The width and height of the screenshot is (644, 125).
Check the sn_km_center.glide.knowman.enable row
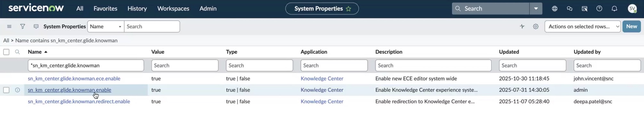point(6,90)
